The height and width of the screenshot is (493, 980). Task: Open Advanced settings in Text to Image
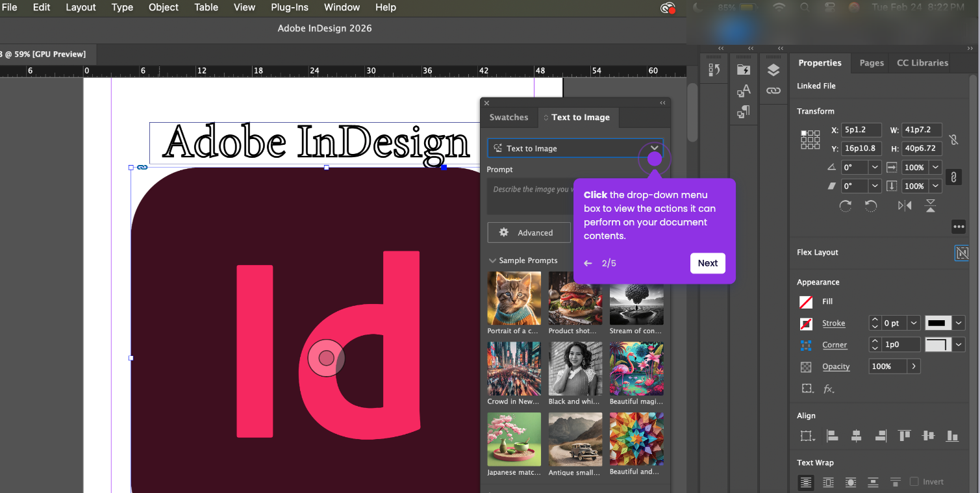tap(529, 233)
